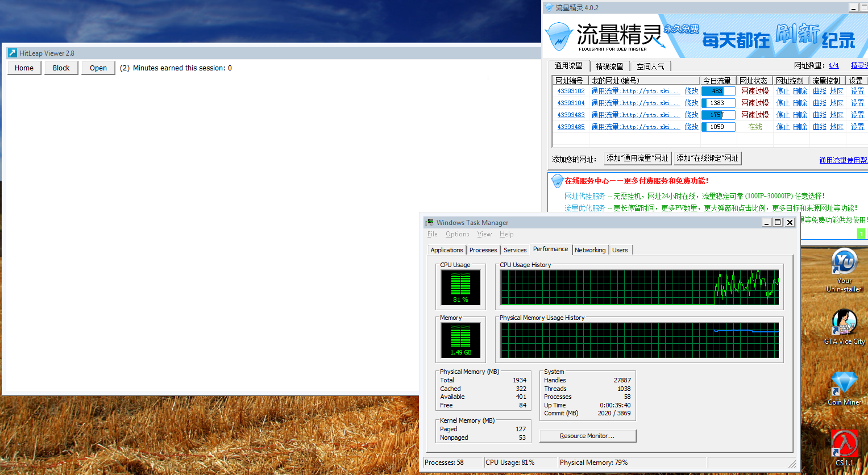The height and width of the screenshot is (475, 868).
Task: Open the 通用流量使用帮助 help link
Action: coord(844,160)
